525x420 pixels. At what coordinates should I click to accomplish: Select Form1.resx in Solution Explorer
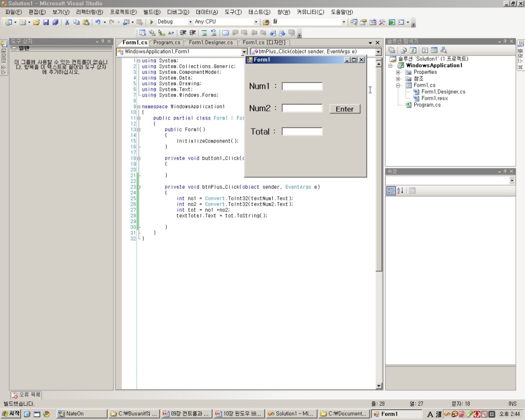(434, 98)
